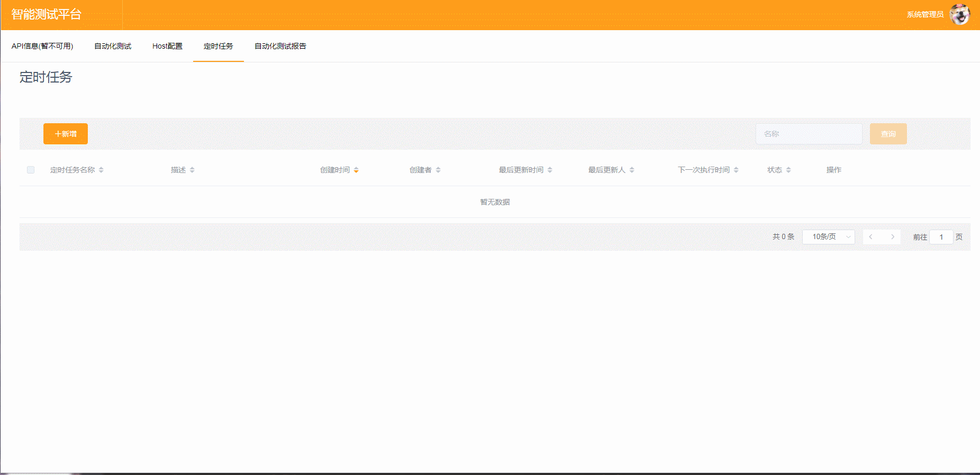Open the 自动化测试报告 tab

coord(280,46)
